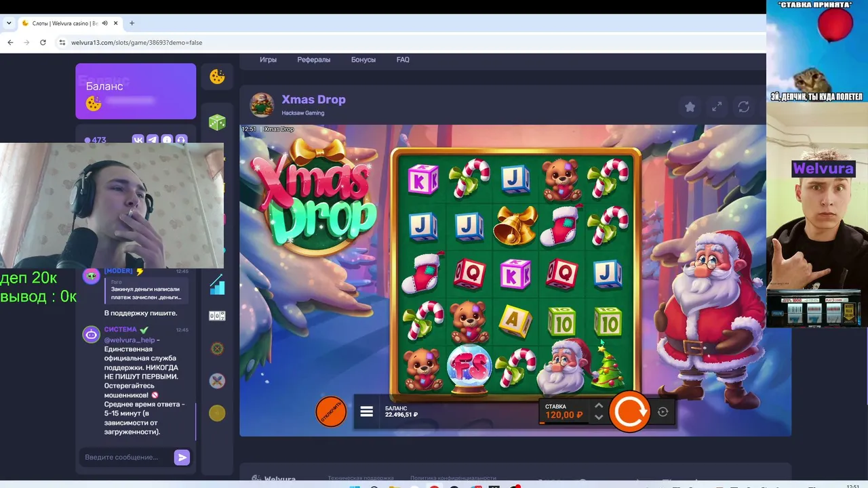Go back using browser back arrow

click(x=10, y=42)
